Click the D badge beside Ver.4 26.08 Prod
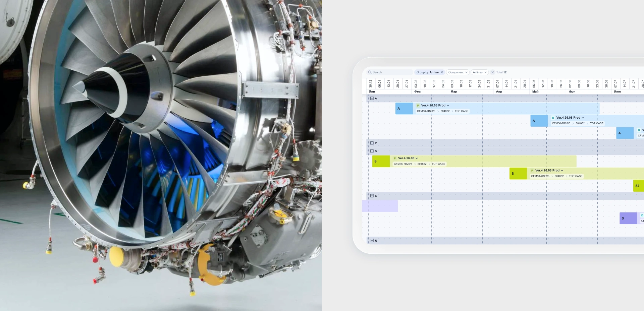This screenshot has height=311, width=644. click(553, 118)
